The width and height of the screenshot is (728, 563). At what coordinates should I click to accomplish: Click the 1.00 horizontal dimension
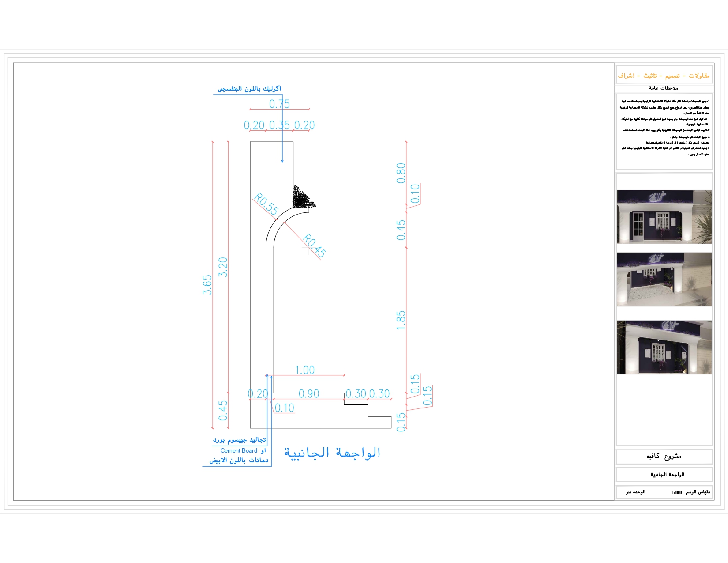point(305,370)
